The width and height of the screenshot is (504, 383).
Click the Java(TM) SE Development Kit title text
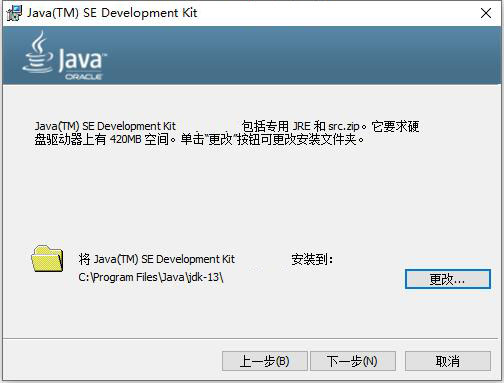pyautogui.click(x=112, y=13)
